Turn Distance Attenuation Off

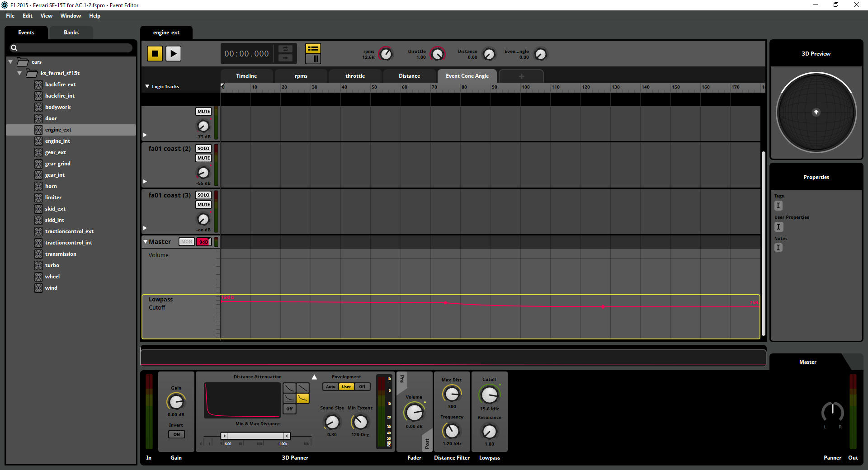[x=289, y=409]
